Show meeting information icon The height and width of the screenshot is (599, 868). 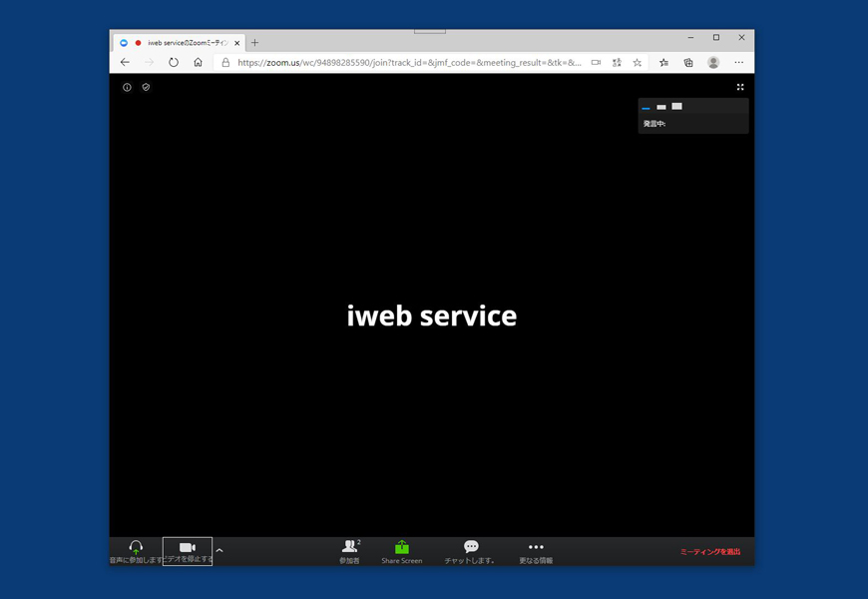pyautogui.click(x=127, y=87)
